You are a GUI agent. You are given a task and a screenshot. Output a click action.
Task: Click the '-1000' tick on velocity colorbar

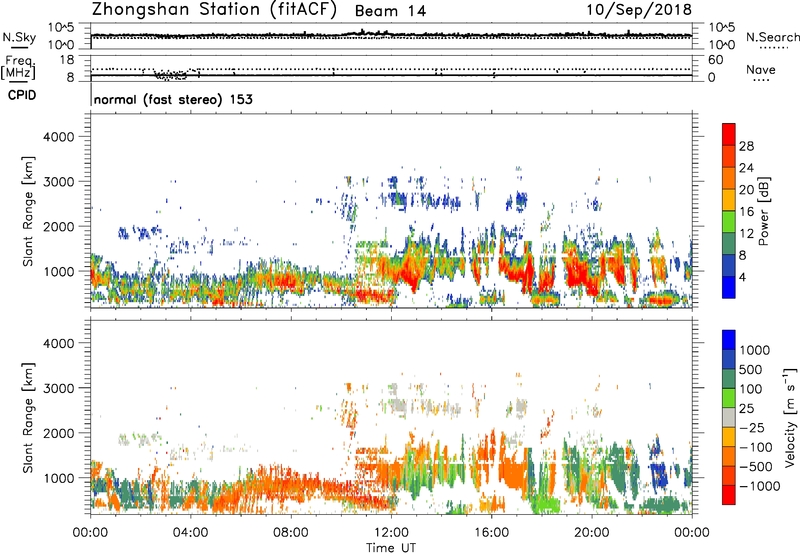tap(760, 486)
